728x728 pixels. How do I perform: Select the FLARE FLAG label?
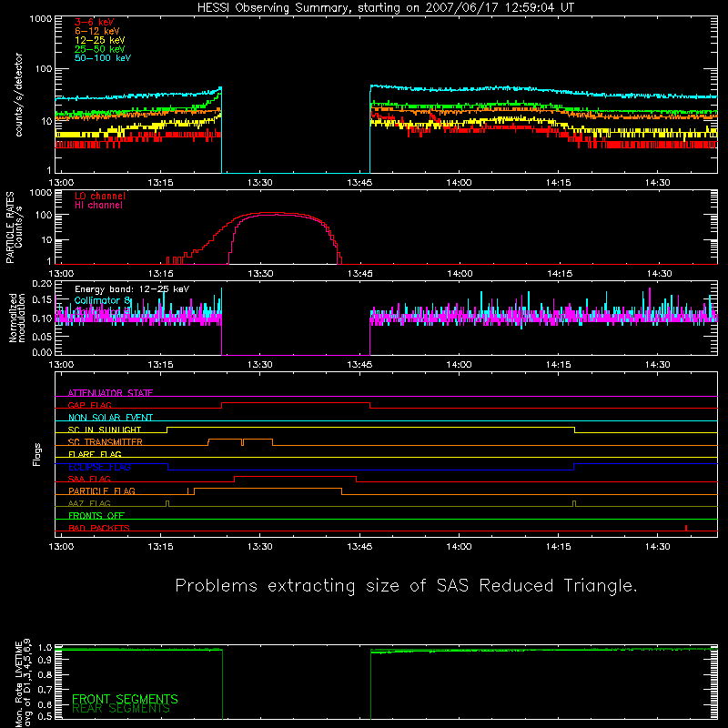pyautogui.click(x=95, y=454)
